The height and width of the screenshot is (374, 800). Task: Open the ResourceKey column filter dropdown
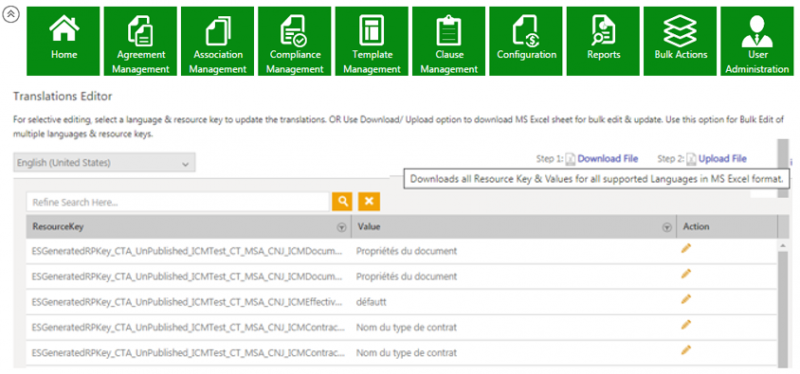pyautogui.click(x=341, y=228)
